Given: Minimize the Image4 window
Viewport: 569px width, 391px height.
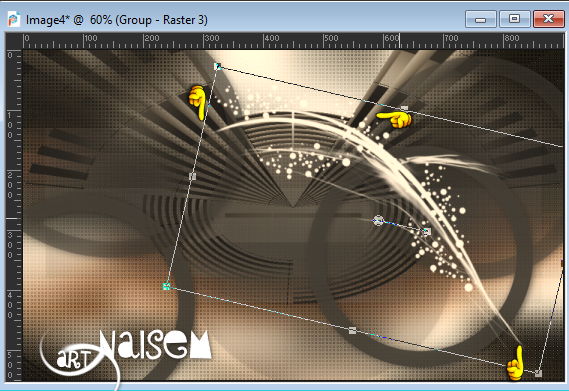Looking at the screenshot, I should 481,19.
